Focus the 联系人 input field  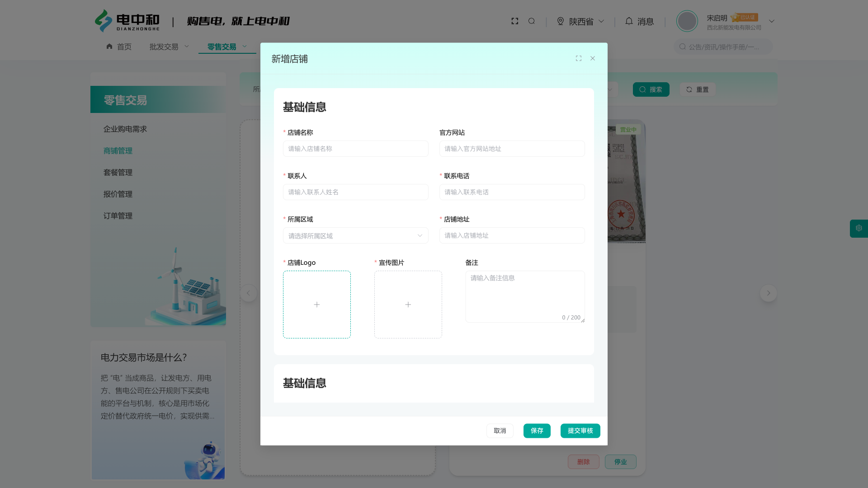(x=356, y=192)
